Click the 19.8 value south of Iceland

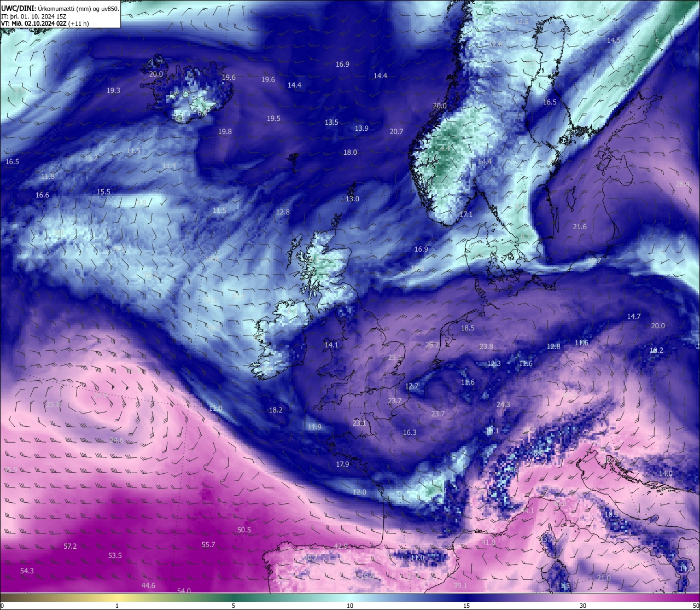[x=225, y=131]
